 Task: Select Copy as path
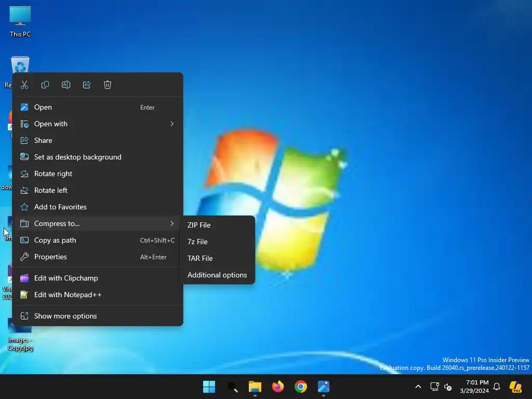[98, 240]
